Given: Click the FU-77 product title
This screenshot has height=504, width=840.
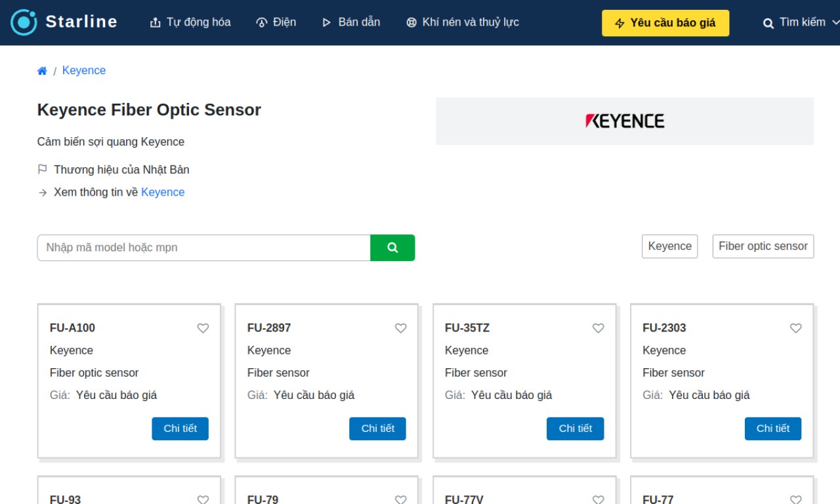Looking at the screenshot, I should [658, 499].
